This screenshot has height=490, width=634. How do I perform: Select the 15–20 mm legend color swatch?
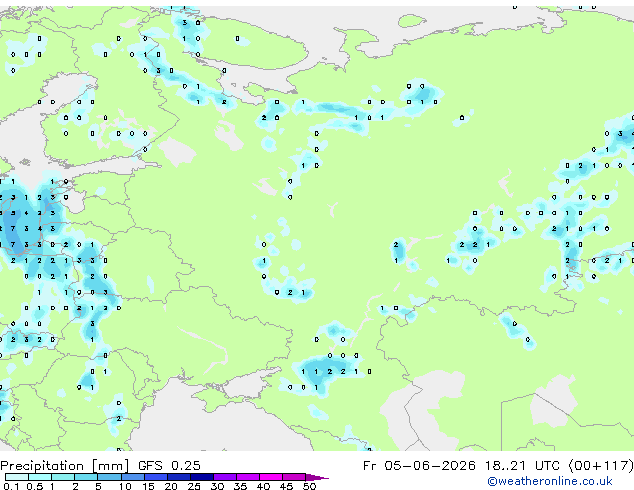coord(155,477)
